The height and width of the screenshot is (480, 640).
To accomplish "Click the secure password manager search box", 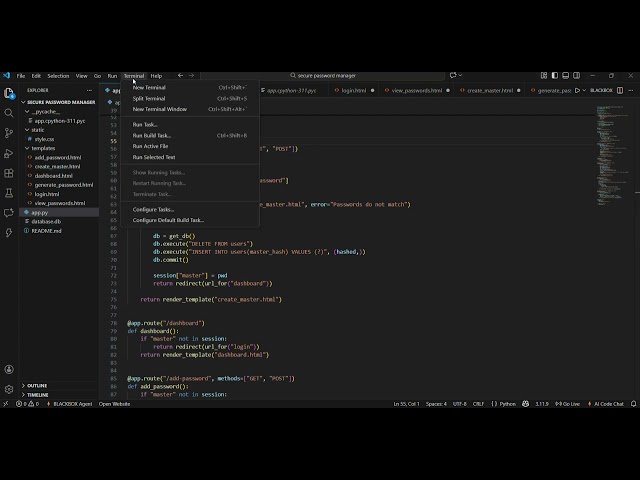I will coord(322,76).
